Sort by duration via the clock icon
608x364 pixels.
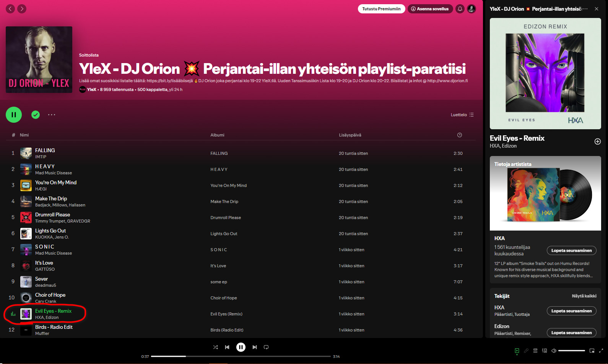coord(460,135)
